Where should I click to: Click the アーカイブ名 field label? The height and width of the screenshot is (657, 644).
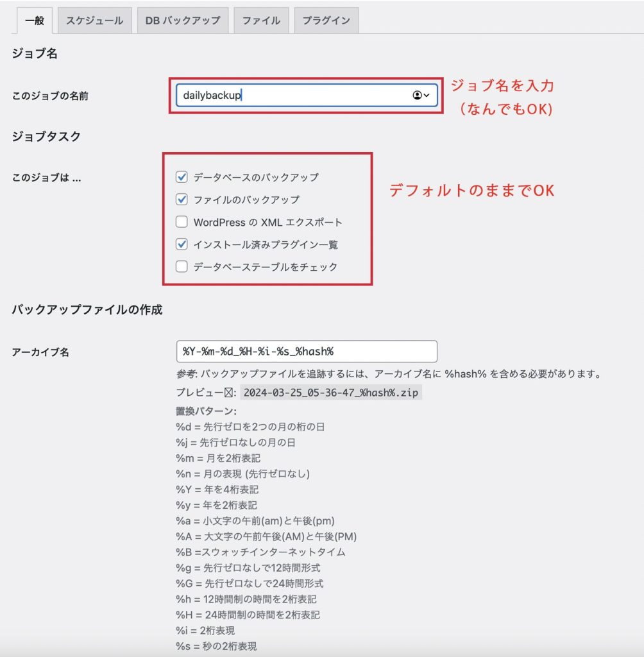[x=40, y=352]
